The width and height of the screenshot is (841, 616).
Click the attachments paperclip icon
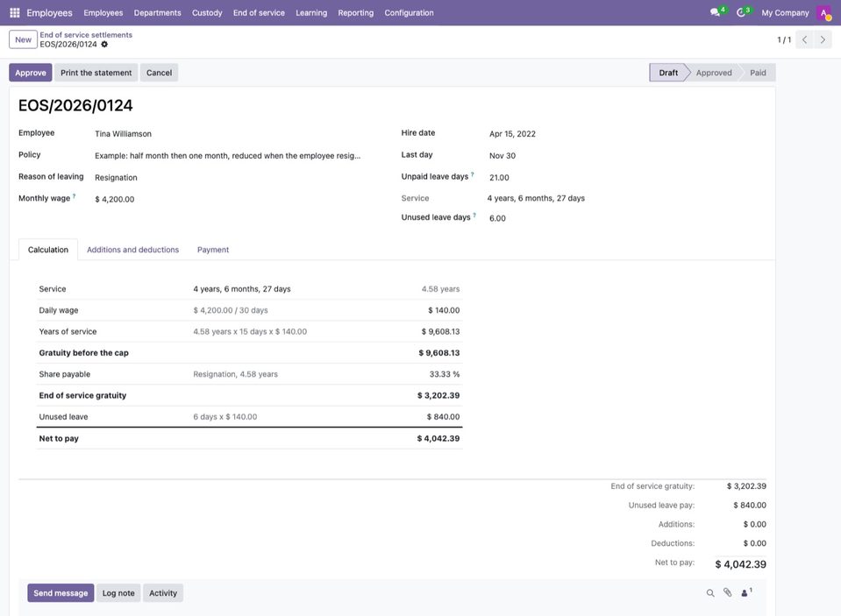coord(727,592)
